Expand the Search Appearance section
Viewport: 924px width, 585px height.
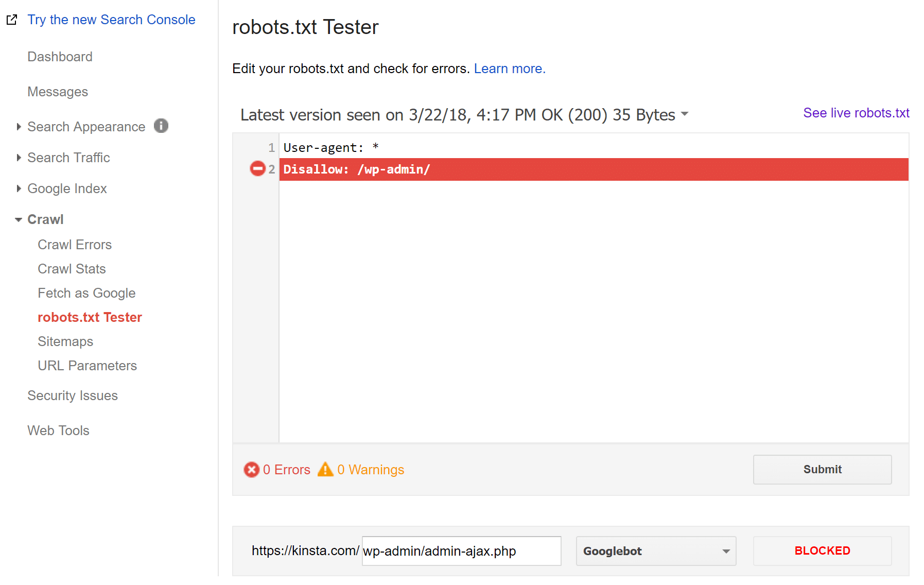click(19, 127)
